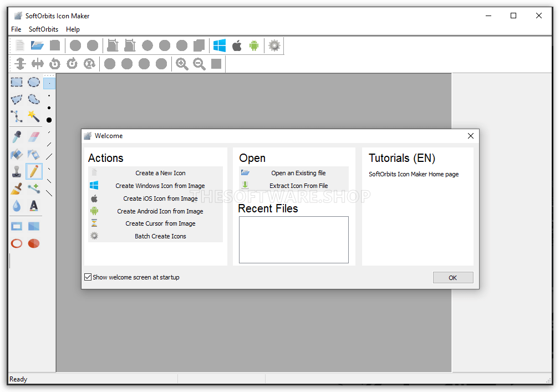Choose Create iOS Icon from Image

[x=155, y=198]
